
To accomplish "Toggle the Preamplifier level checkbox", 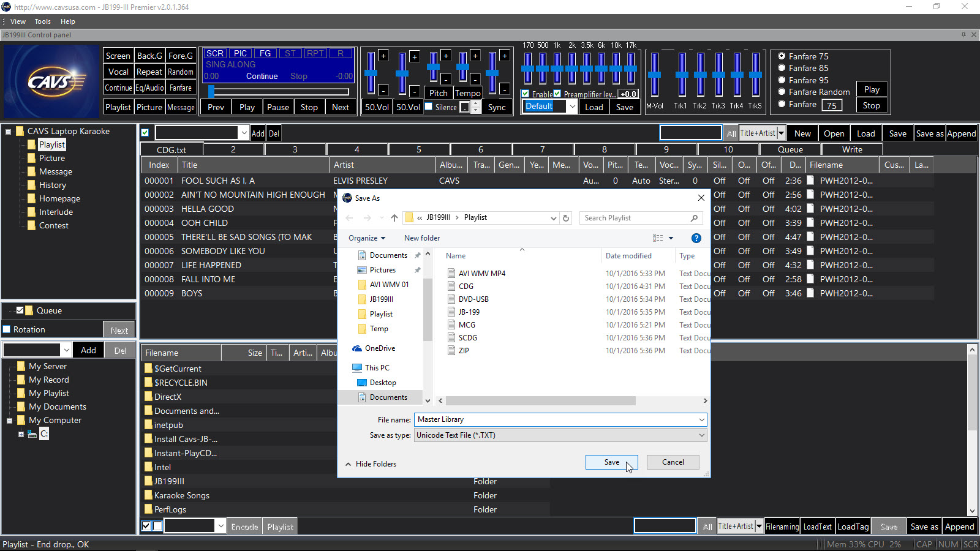I will pyautogui.click(x=557, y=94).
